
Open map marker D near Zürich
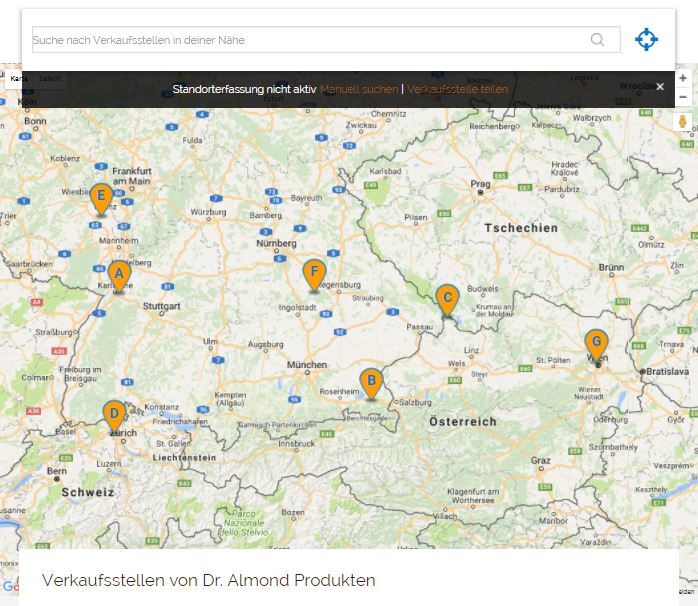click(x=114, y=414)
